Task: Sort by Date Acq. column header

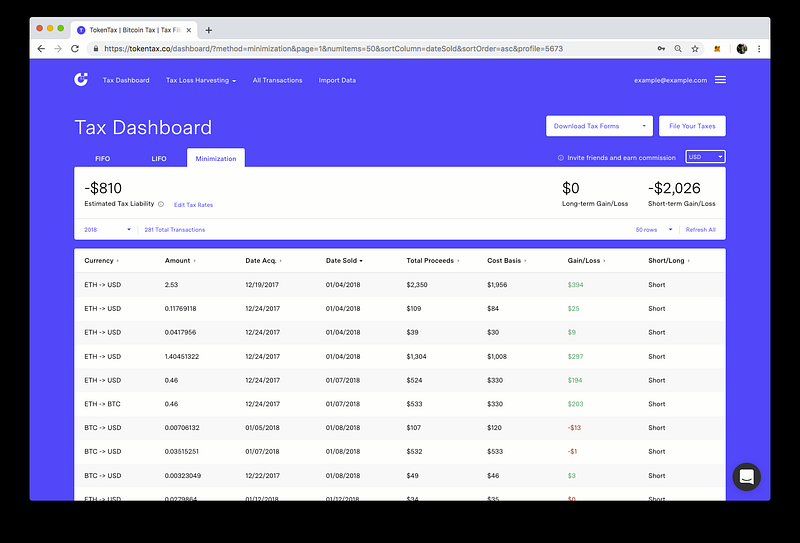Action: click(x=263, y=260)
